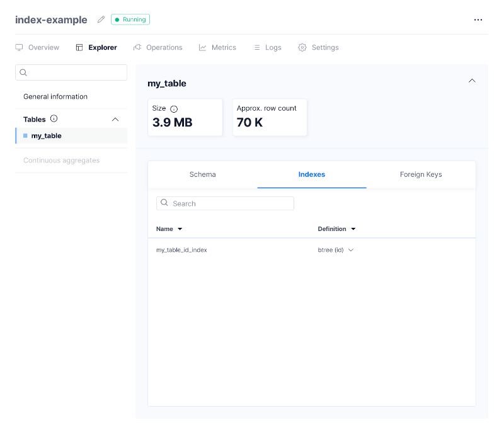
Task: Go to the Logs tab
Action: [x=267, y=47]
